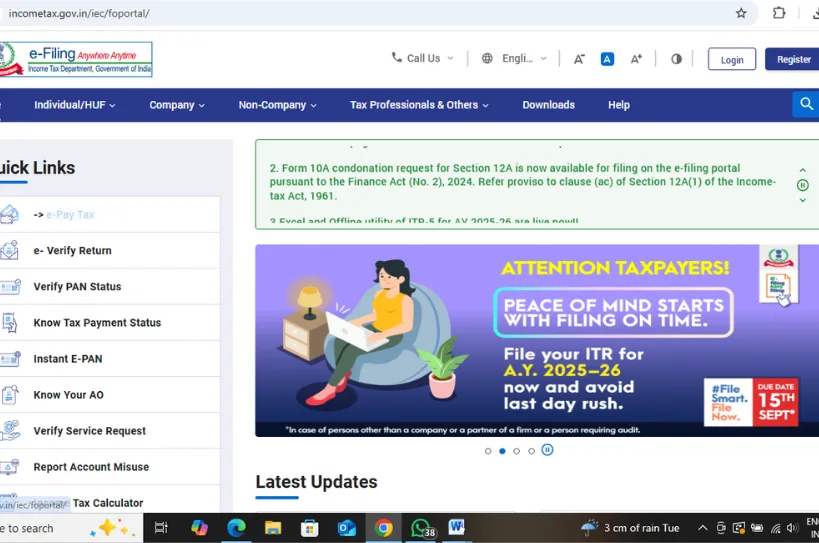Expand the Individual/HUF menu

[x=75, y=105]
